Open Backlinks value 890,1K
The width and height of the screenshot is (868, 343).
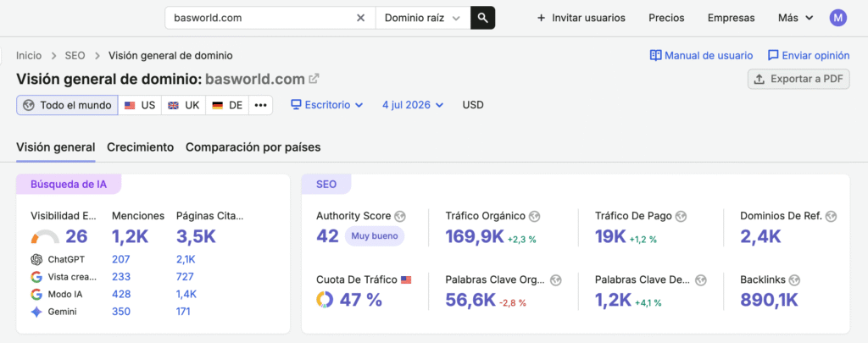coord(769,300)
